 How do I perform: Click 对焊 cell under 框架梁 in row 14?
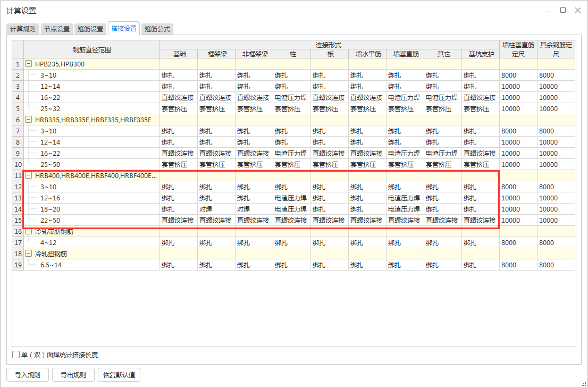pos(217,209)
